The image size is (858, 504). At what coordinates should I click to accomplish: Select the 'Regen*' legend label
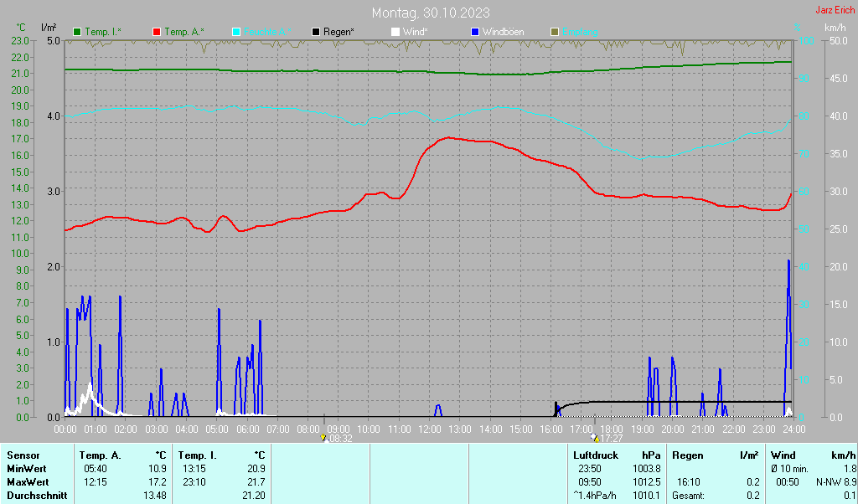point(339,33)
